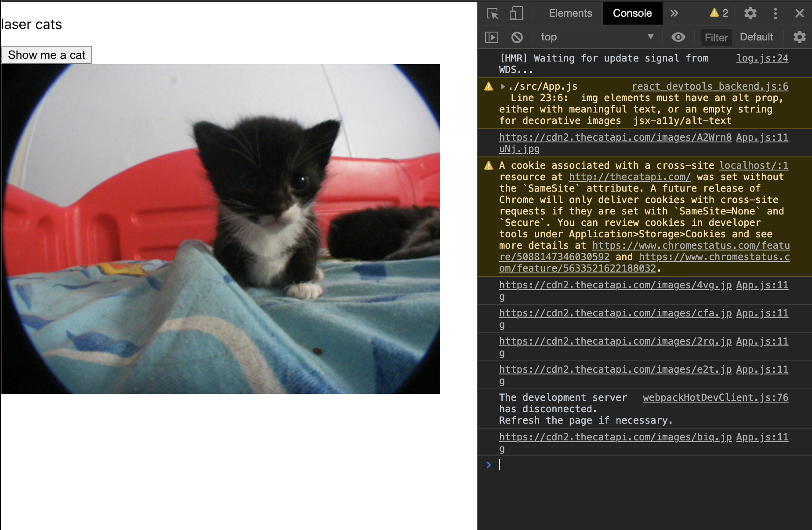Screen dimensions: 812x530
Task: Expand the ./src/App.js warning details
Action: pos(502,86)
